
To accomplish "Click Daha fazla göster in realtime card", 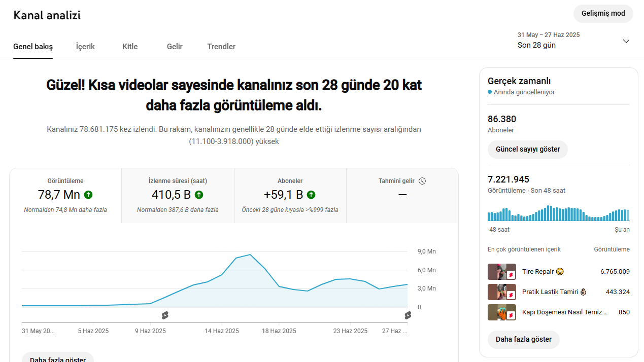I will coord(524,340).
